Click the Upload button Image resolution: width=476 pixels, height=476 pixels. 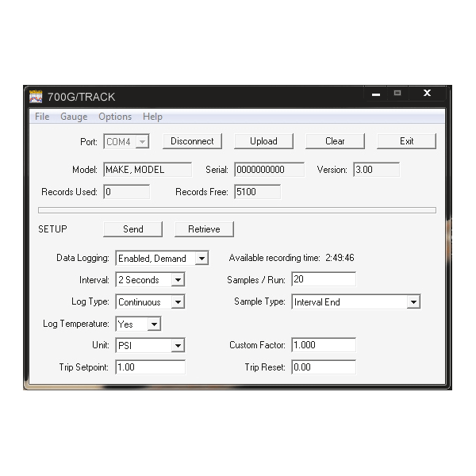click(x=263, y=141)
